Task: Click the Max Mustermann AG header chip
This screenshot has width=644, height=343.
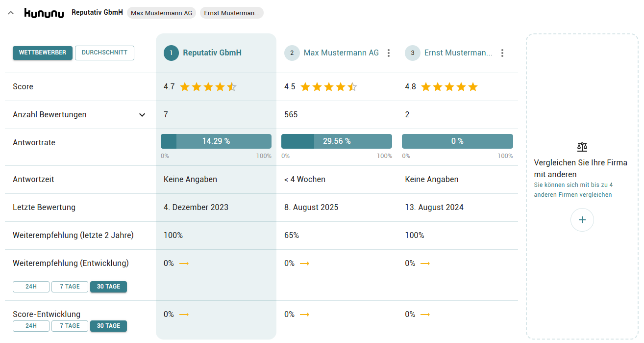Action: [x=161, y=13]
